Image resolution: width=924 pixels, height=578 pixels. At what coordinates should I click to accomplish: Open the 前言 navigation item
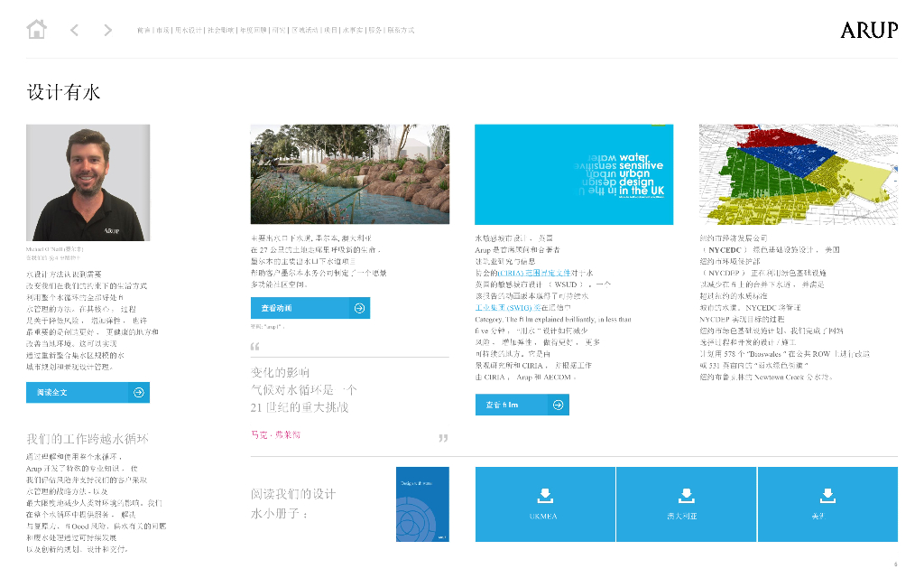point(143,30)
